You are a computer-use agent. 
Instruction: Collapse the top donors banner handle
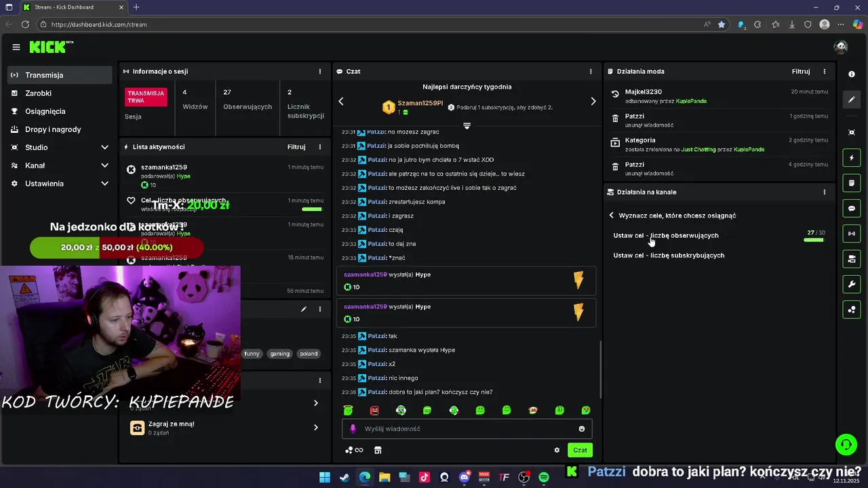click(467, 126)
